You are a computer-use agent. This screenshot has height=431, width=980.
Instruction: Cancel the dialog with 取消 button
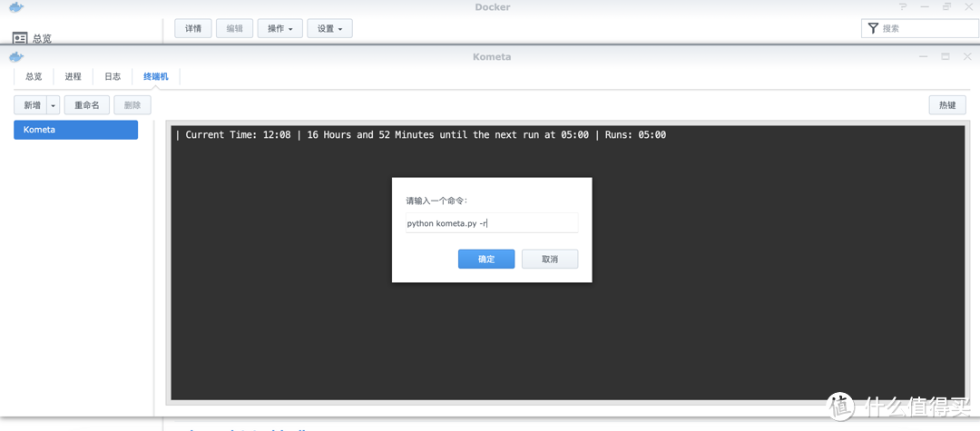[550, 260]
